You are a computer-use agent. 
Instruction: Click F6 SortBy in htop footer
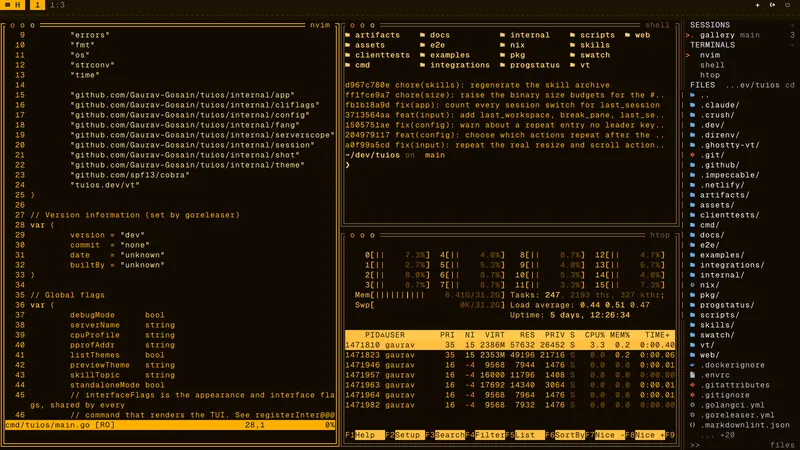(565, 435)
